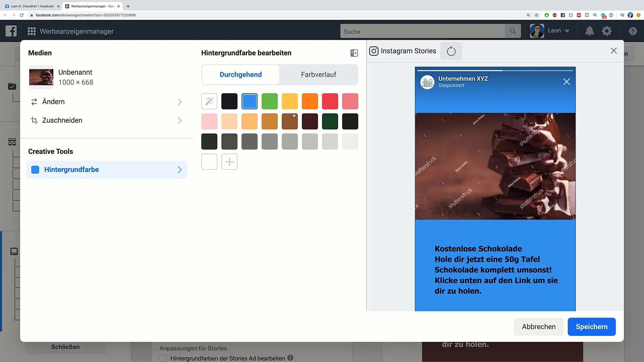
Task: Click the Leon profile name
Action: pos(554,31)
